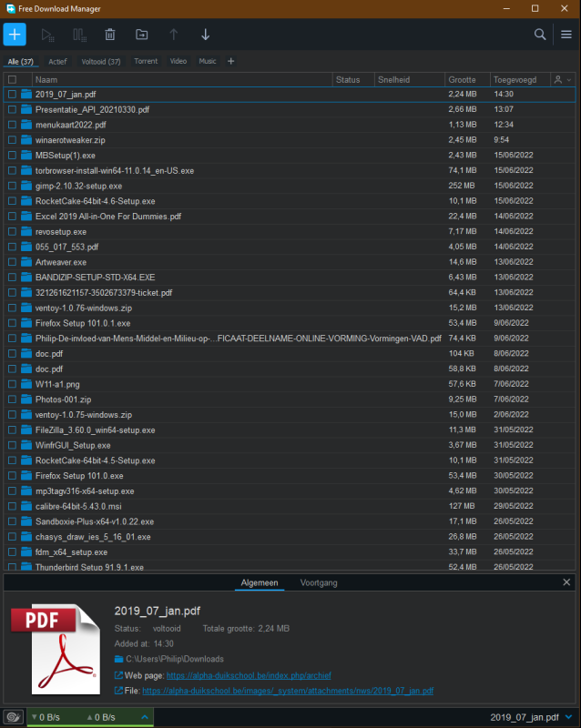Image resolution: width=581 pixels, height=728 pixels.
Task: Click the move to folder icon
Action: (142, 35)
